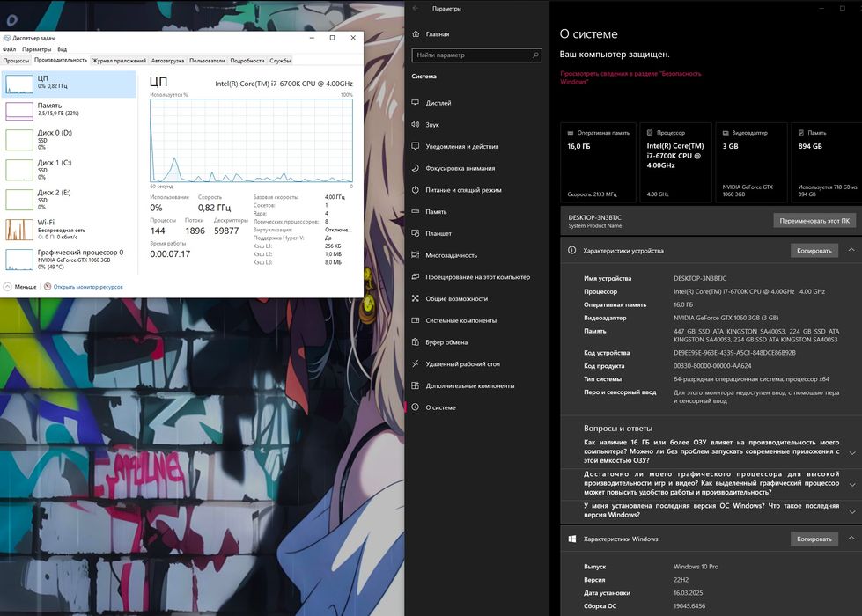Click the Find a setting search field
862x616 pixels.
coord(476,55)
